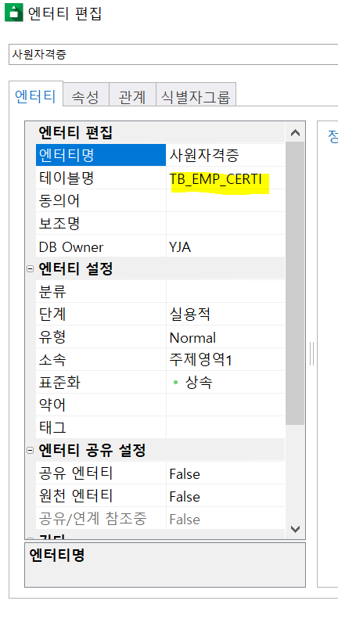Image resolution: width=338 pixels, height=644 pixels.
Task: Collapse the 엔터티 공유 설정 section
Action: pyautogui.click(x=30, y=451)
